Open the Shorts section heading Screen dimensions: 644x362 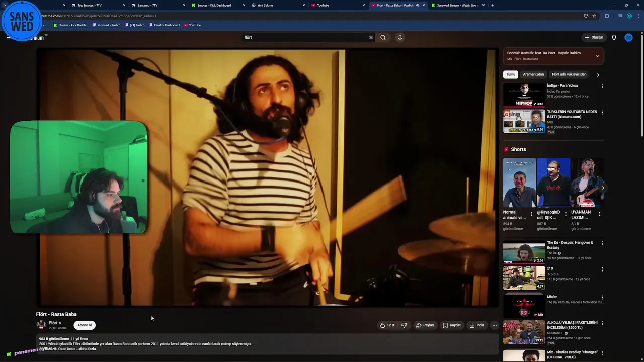518,149
